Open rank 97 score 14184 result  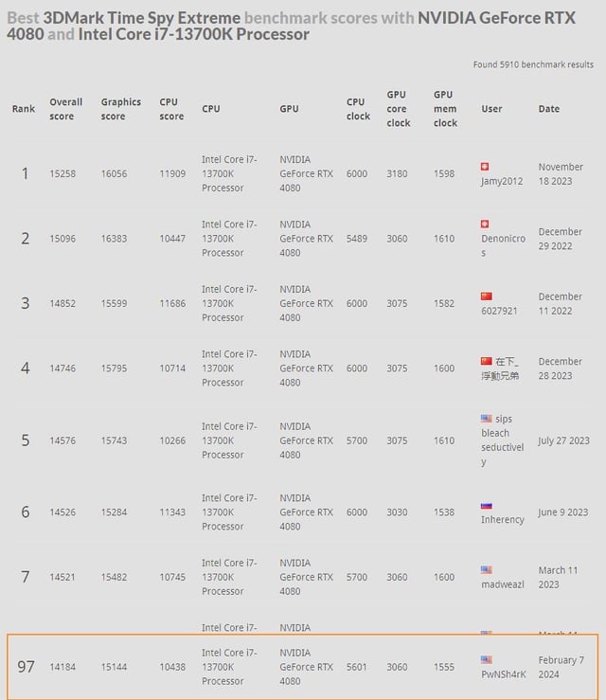[x=62, y=667]
